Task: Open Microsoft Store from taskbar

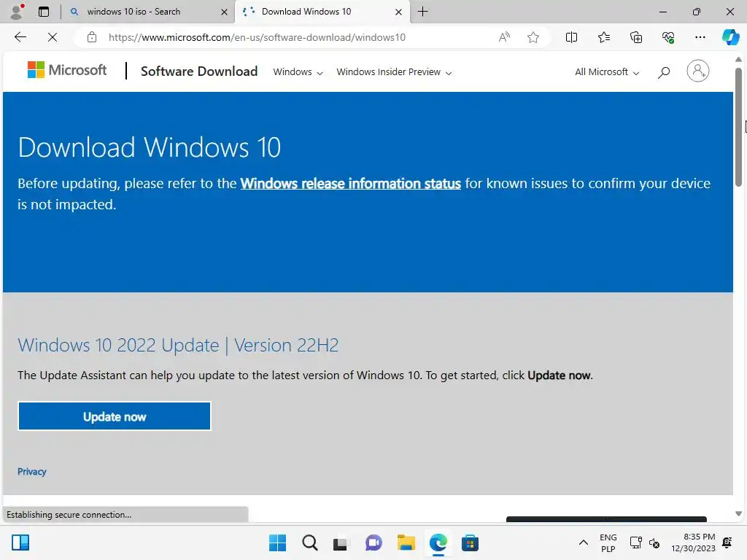Action: pos(470,542)
